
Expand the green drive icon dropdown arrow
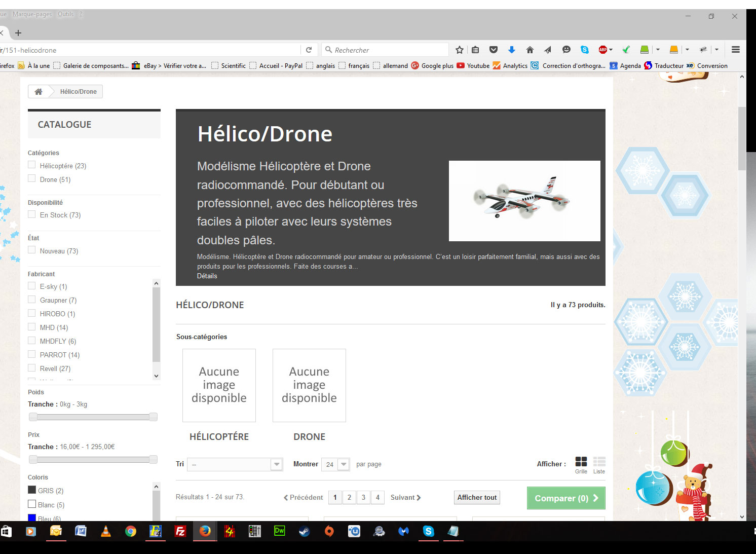click(658, 50)
